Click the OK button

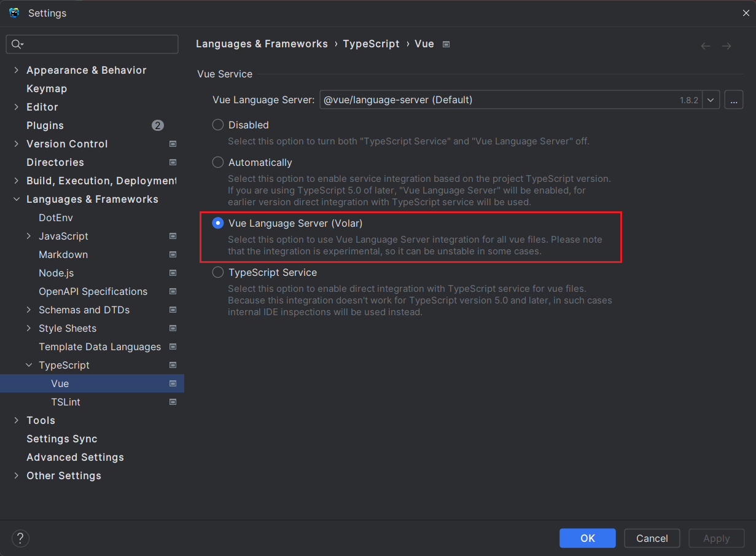[588, 538]
